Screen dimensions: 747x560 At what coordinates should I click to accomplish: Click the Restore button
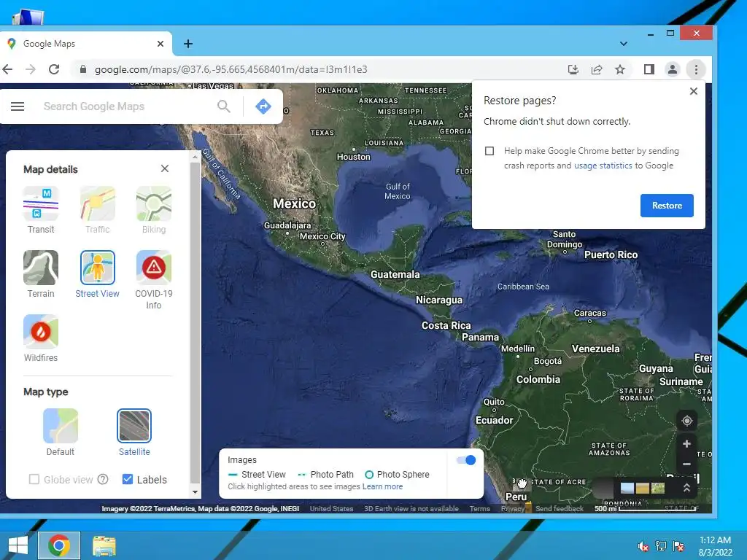pyautogui.click(x=667, y=206)
